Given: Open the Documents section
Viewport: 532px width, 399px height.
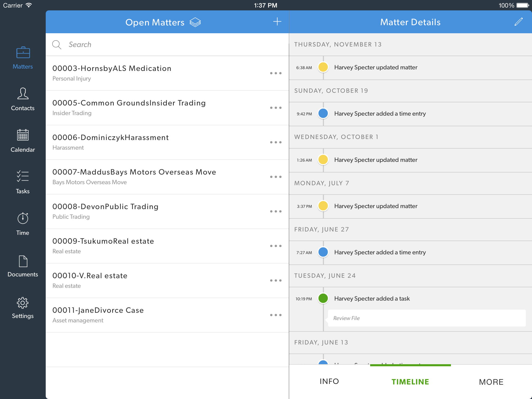Looking at the screenshot, I should pos(23,266).
